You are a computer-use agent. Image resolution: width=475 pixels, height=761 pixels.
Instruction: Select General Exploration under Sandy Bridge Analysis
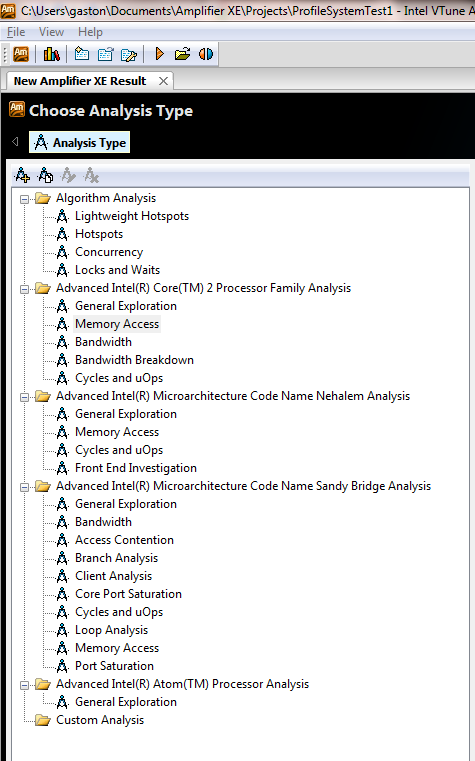(126, 504)
